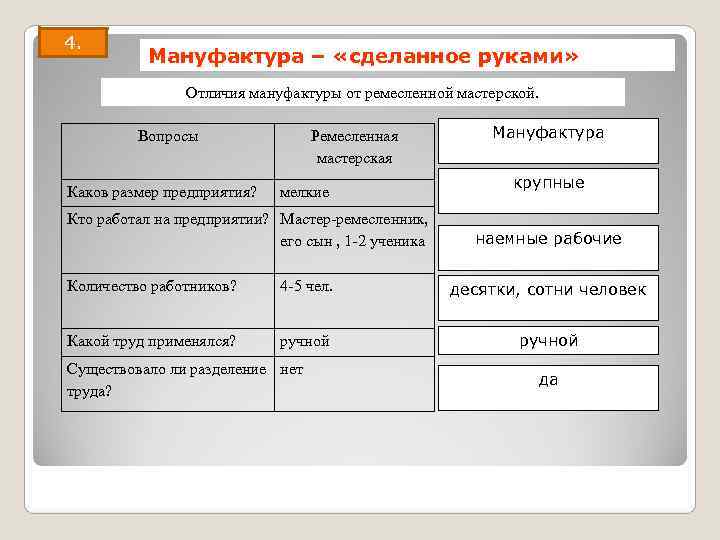The width and height of the screenshot is (720, 540).
Task: Click the cell «нет»
Action: tap(354, 384)
